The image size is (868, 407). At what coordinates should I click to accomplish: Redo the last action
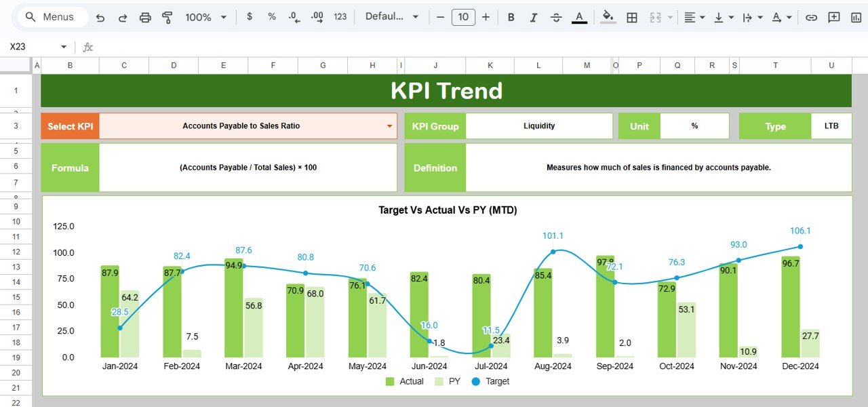click(x=123, y=17)
